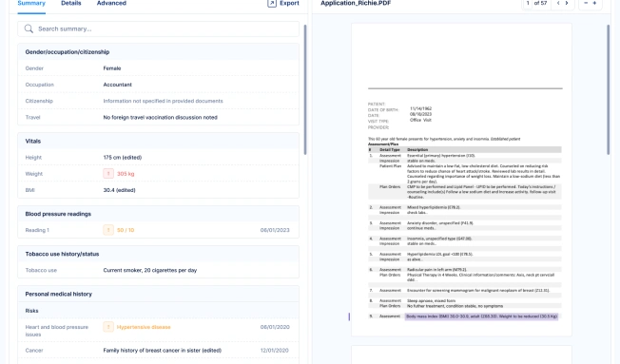Click the highlighted Body mass index line in PDF
Viewport: 620px width, 364px height.
[481, 316]
